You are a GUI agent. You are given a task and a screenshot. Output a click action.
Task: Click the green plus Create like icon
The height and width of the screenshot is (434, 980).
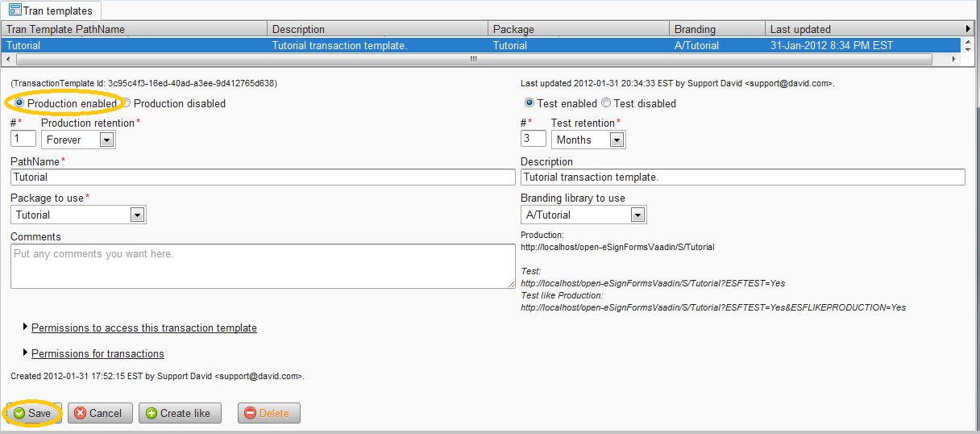[x=151, y=413]
